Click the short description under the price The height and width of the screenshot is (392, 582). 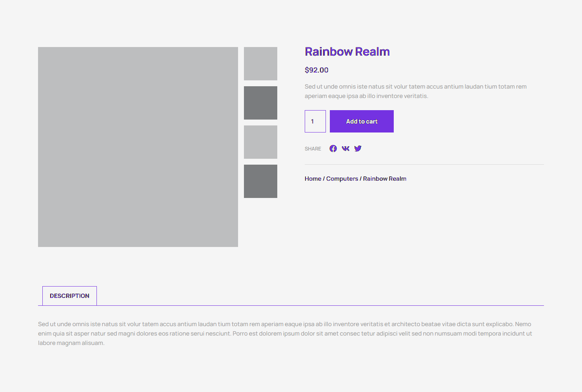(415, 91)
